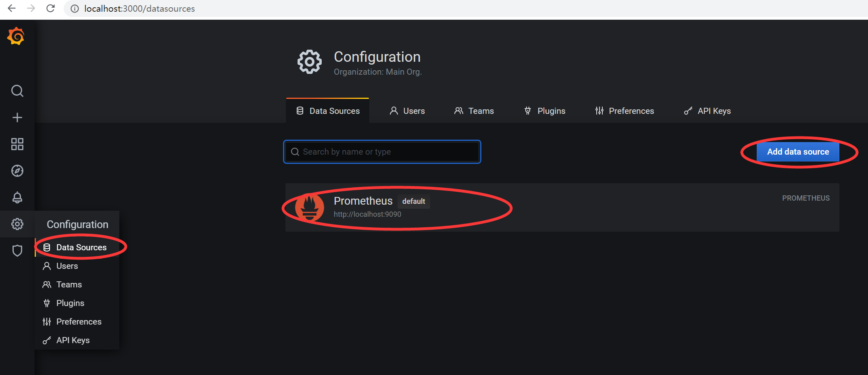This screenshot has height=375, width=868.
Task: Click the Add data source button
Action: tap(798, 152)
